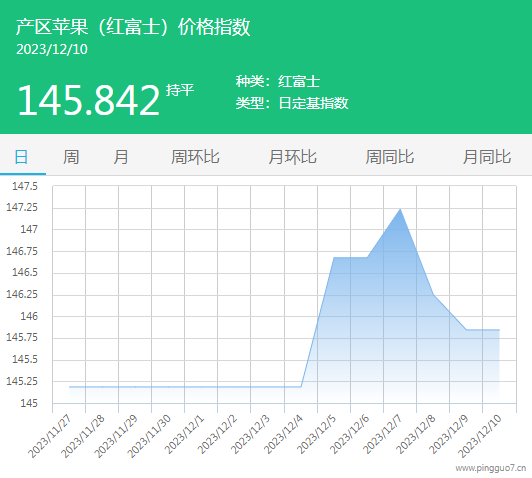532x478 pixels.
Task: Switch to the 月环比 tab
Action: click(x=292, y=157)
